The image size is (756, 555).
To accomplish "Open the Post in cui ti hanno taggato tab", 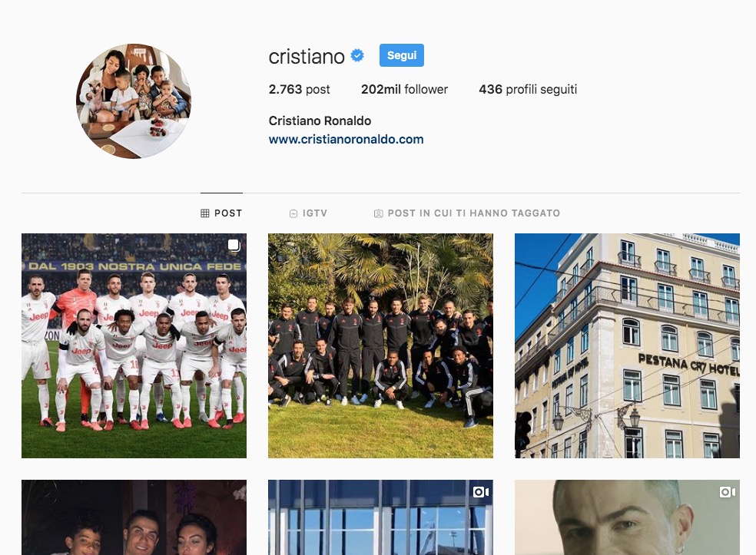I will pos(466,213).
